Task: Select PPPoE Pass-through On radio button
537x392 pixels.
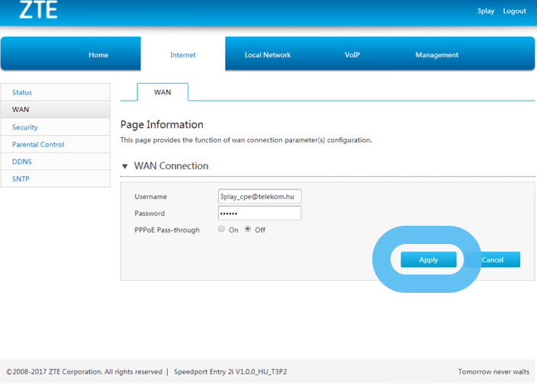Action: (x=222, y=230)
